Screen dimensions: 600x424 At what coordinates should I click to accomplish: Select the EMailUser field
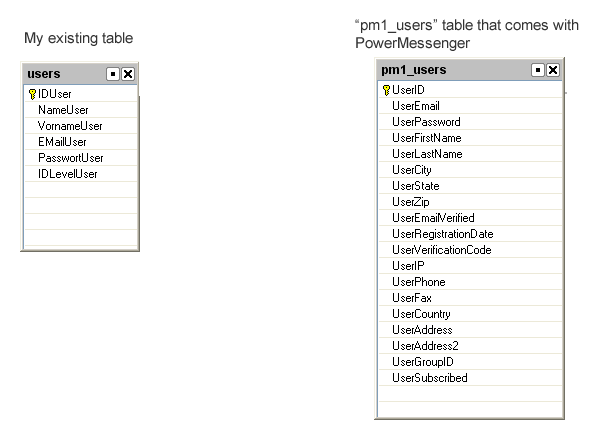(x=81, y=142)
